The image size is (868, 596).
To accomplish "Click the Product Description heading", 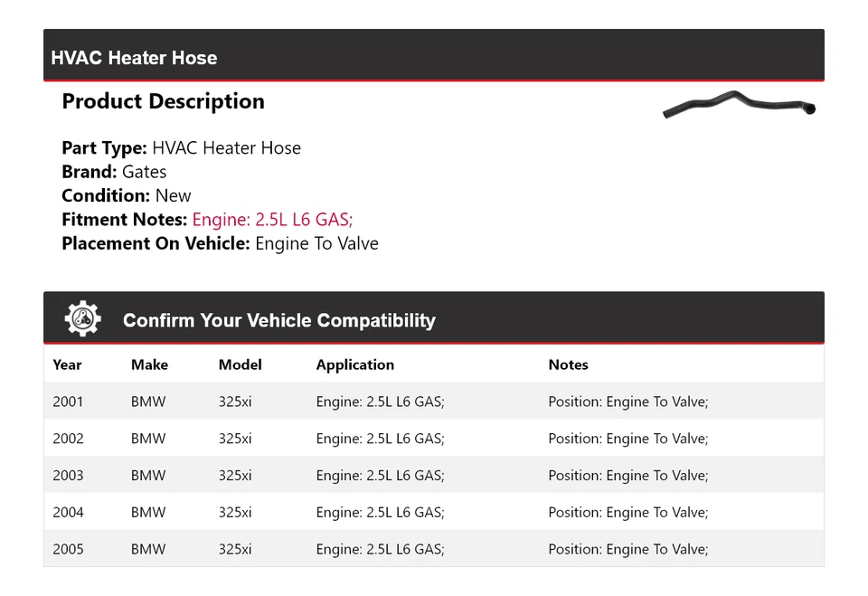I will 163,101.
